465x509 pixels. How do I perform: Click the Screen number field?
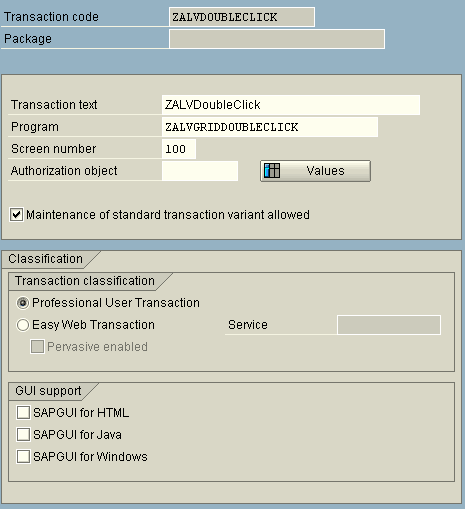pyautogui.click(x=179, y=149)
